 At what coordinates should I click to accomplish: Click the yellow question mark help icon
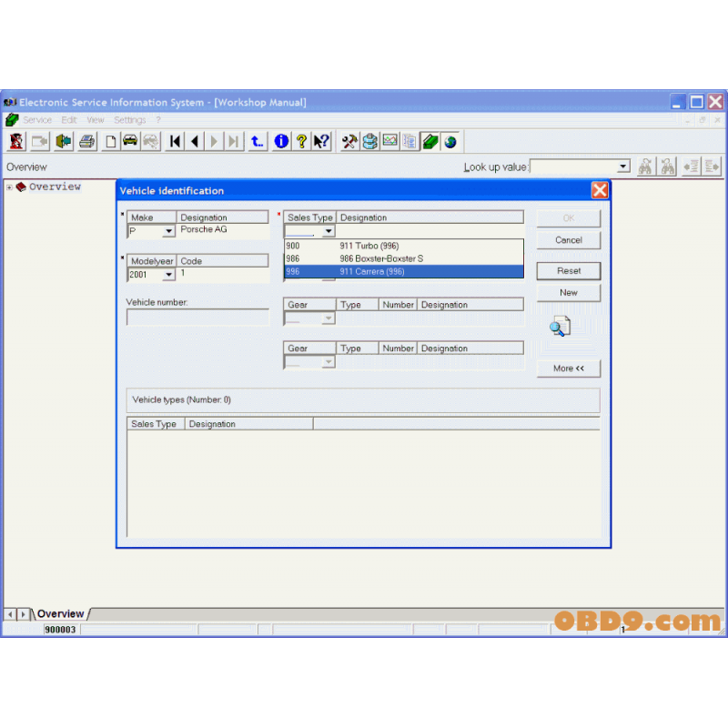[301, 141]
